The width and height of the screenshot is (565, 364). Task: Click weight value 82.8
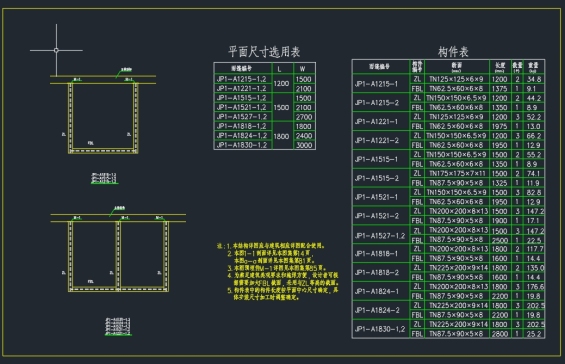tap(534, 192)
